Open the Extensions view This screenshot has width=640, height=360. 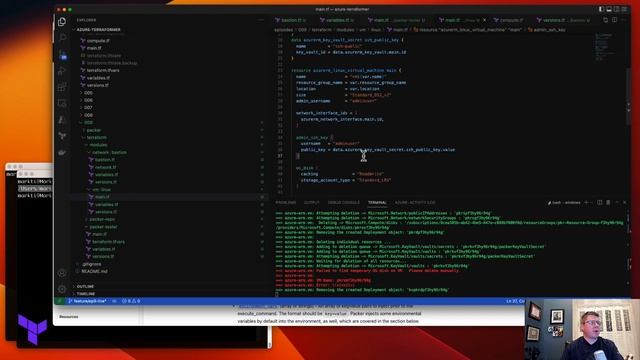coord(62,87)
